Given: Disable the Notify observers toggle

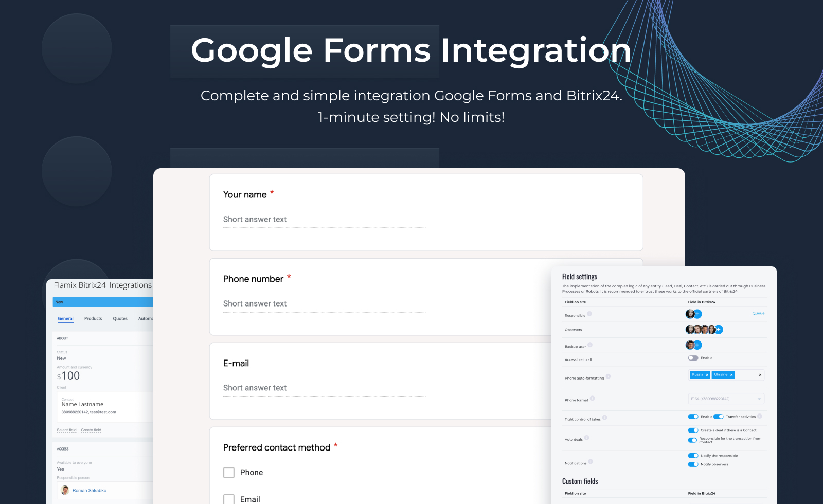Looking at the screenshot, I should (693, 464).
